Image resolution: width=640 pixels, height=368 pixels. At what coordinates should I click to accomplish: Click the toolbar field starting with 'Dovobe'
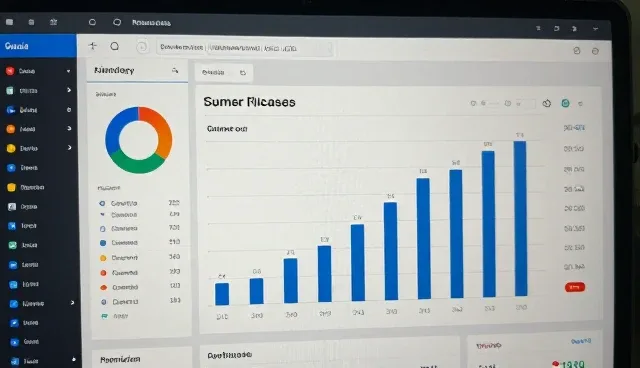[181, 48]
